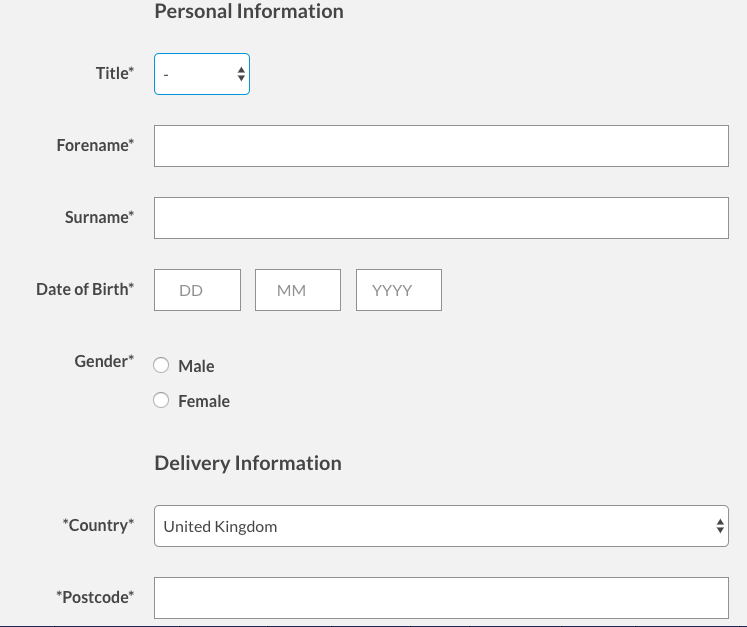Click the *Postcode* label text
The image size is (747, 627).
click(x=95, y=597)
